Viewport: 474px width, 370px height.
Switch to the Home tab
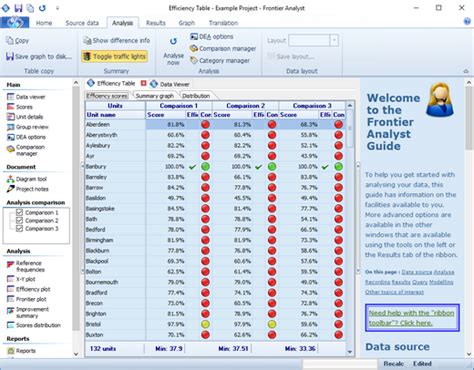click(44, 23)
